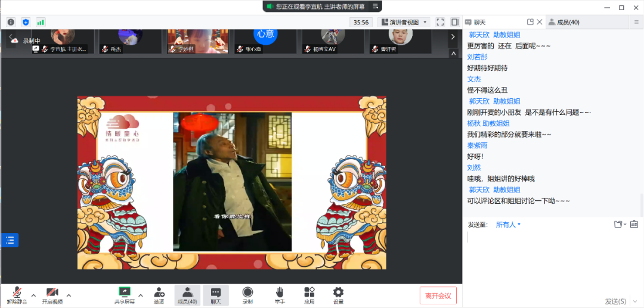Open the 所有人 recipient dropdown
Viewport: 644px width, 308px height.
508,225
